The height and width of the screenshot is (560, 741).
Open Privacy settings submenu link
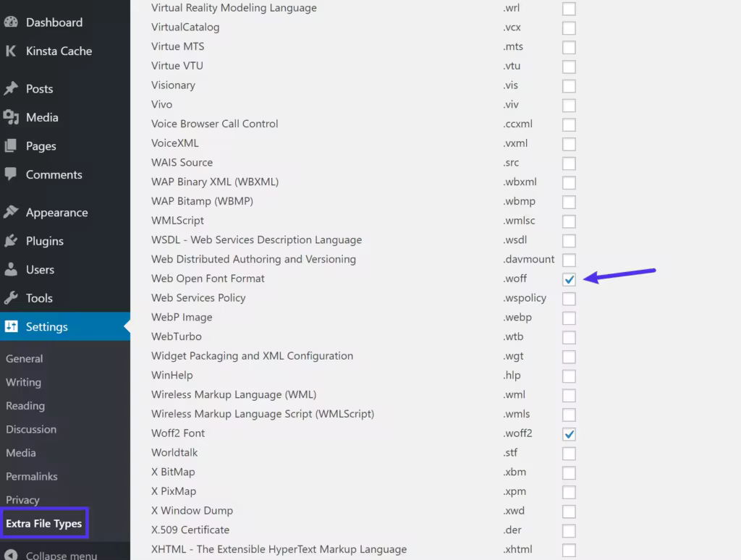[22, 500]
